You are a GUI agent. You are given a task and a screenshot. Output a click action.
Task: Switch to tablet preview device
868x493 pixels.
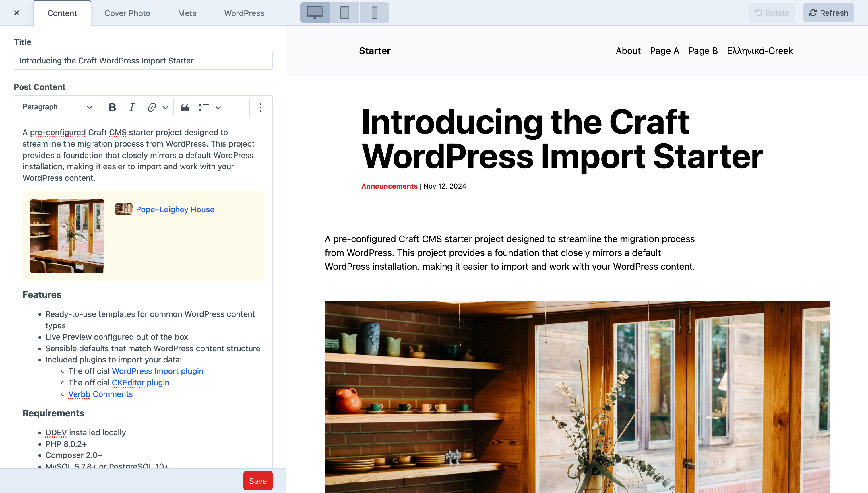(x=344, y=13)
